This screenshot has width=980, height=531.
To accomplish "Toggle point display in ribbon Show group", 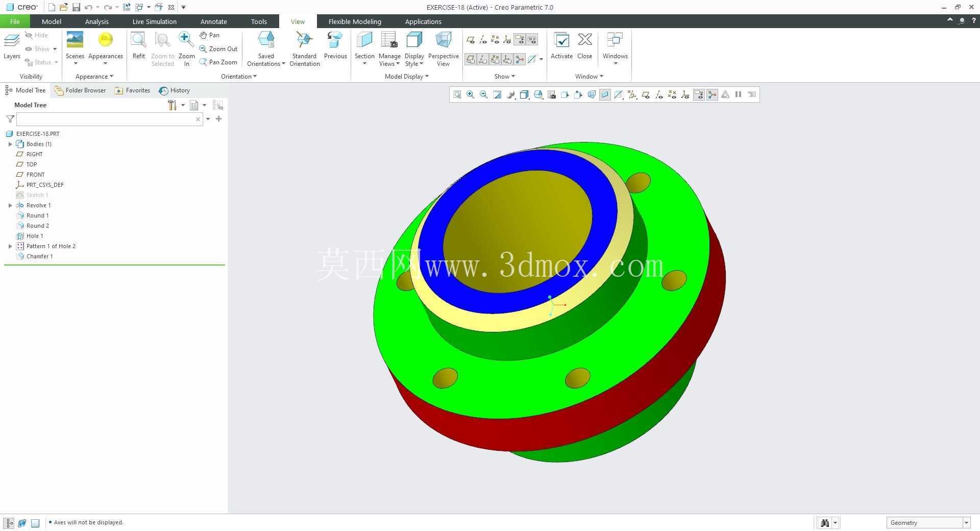I will [495, 39].
